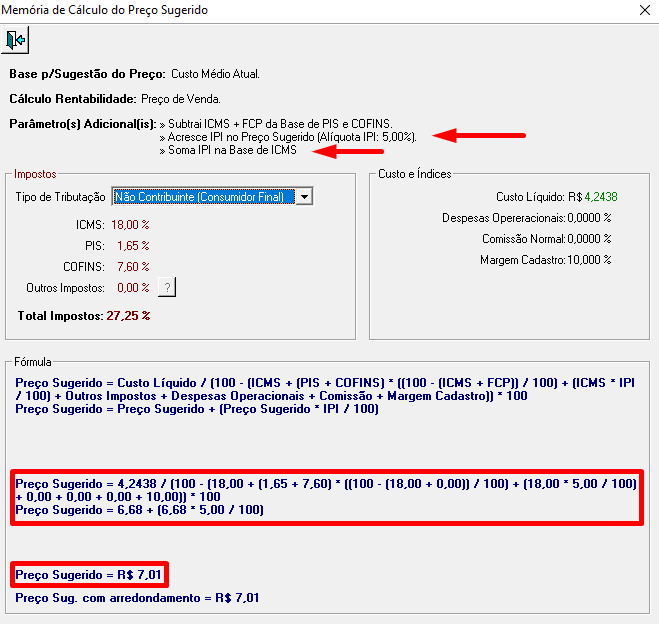Open the Tipo de Tributação dropdown arrow
Screen dimensions: 659x624
(304, 197)
